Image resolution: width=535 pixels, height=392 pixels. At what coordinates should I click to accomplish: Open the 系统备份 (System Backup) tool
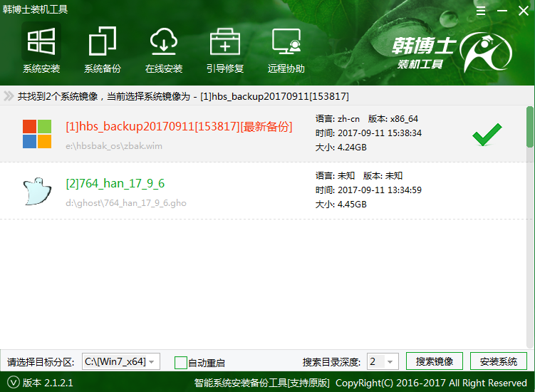pyautogui.click(x=102, y=50)
